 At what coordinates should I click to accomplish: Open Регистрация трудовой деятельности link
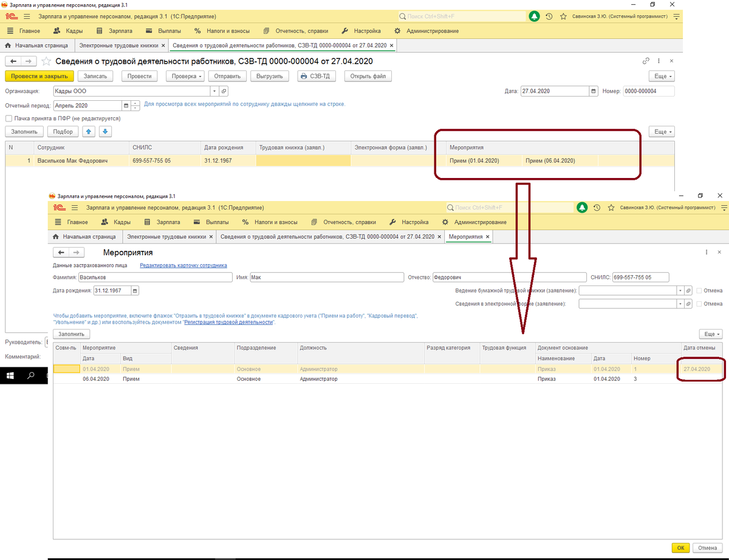(228, 323)
